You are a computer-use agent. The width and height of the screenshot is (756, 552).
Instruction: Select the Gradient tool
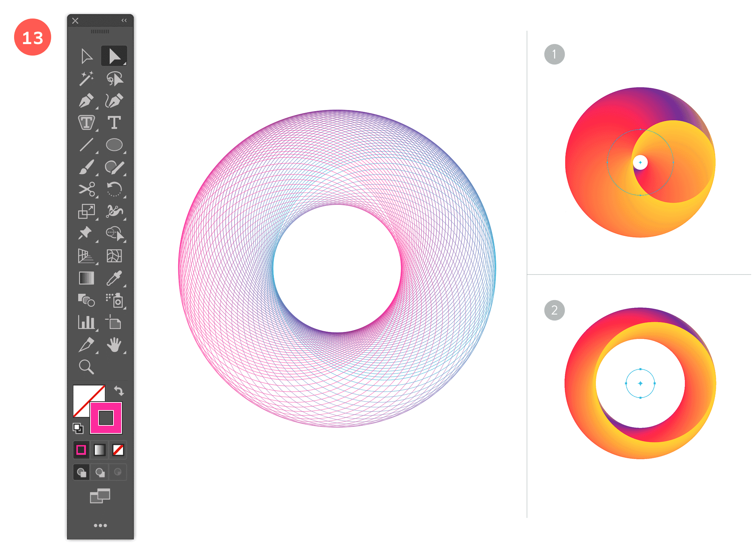pos(86,278)
